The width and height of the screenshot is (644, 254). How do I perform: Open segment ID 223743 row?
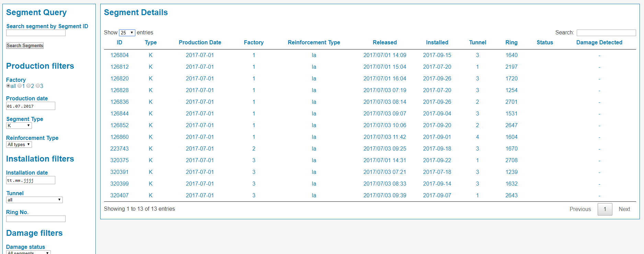[x=119, y=149]
